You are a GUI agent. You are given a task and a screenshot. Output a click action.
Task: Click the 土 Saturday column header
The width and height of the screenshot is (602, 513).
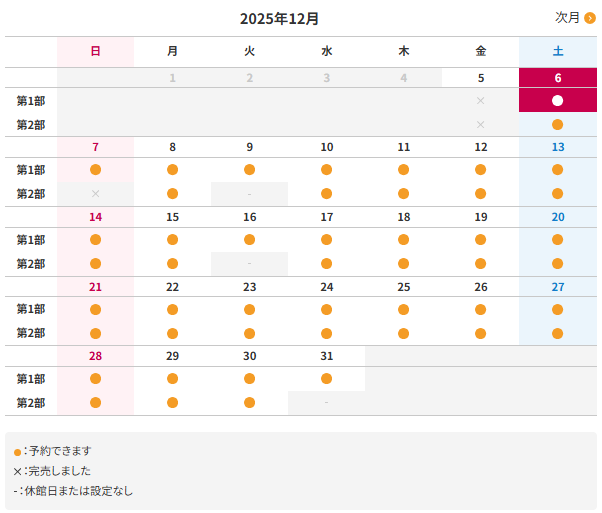click(557, 51)
